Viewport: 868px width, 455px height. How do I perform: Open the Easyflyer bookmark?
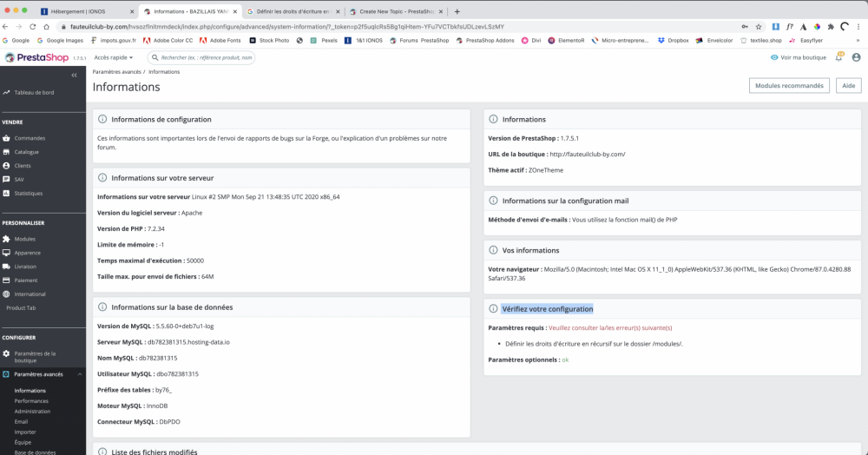tap(806, 41)
